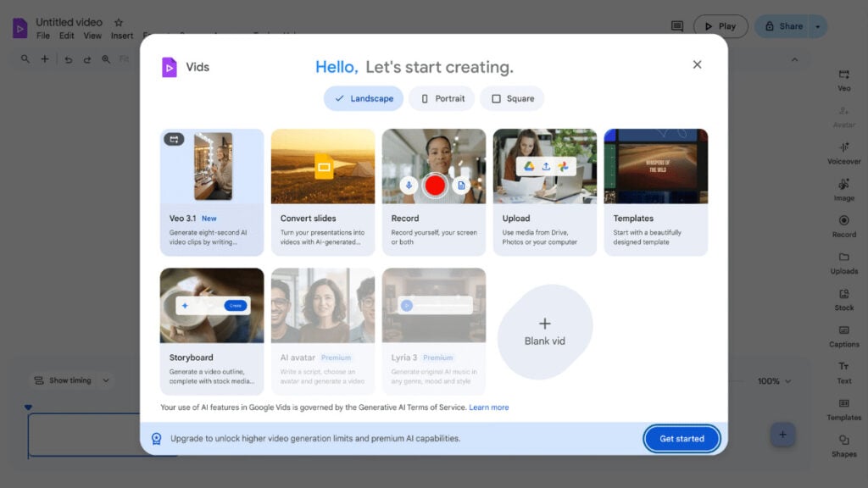Click the Create pill on Storyboard card
Image resolution: width=868 pixels, height=488 pixels.
click(x=236, y=305)
